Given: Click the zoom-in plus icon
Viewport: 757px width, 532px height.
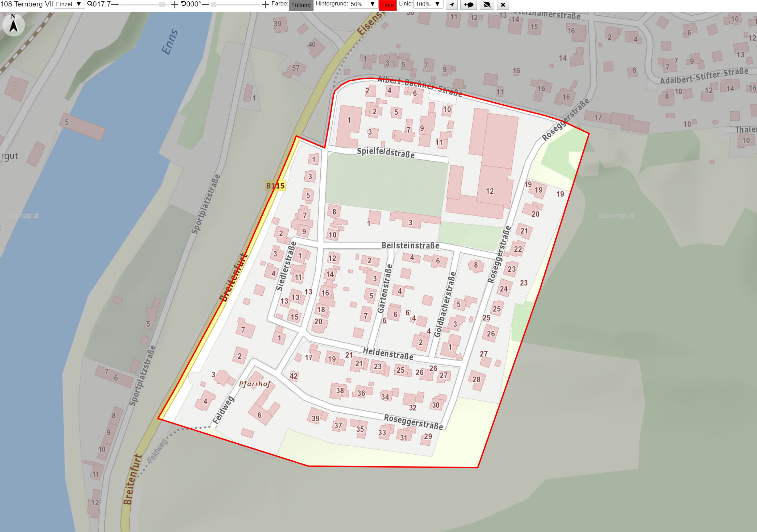Looking at the screenshot, I should tap(174, 4).
